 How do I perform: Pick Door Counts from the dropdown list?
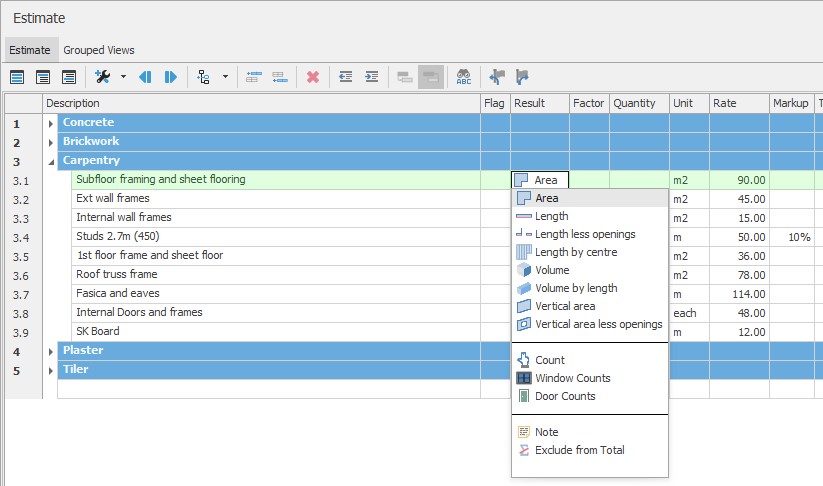(x=565, y=396)
